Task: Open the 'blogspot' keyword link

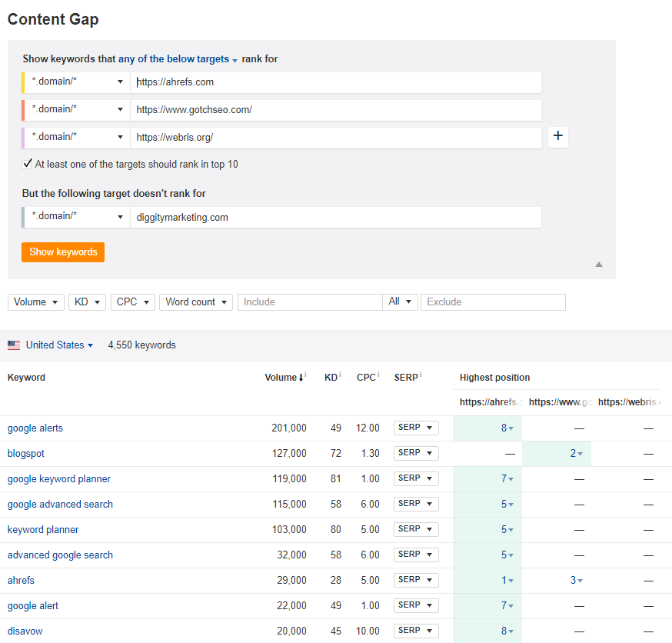Action: tap(25, 454)
